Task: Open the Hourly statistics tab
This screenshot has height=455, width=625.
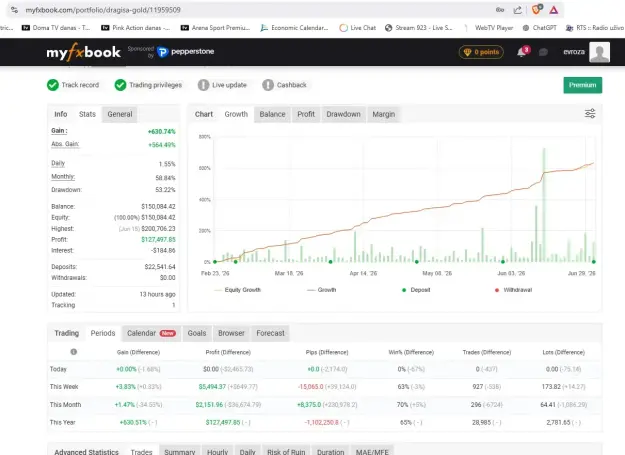Action: point(217,451)
